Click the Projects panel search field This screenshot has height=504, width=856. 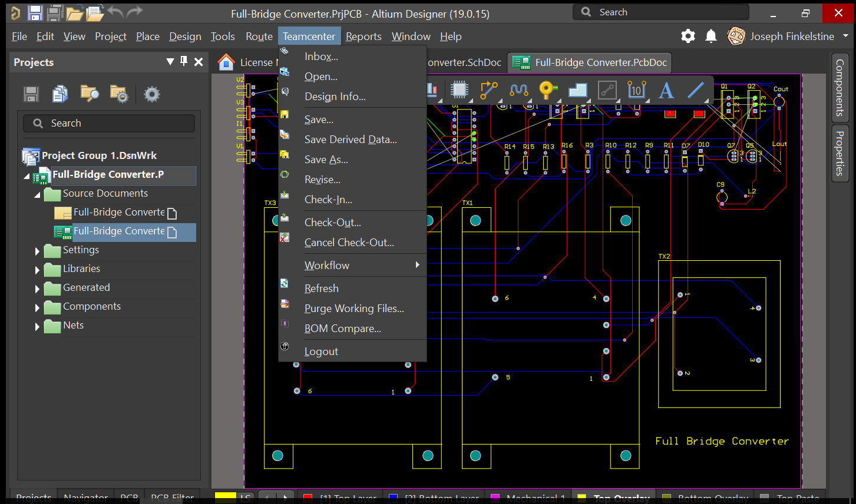pyautogui.click(x=109, y=123)
